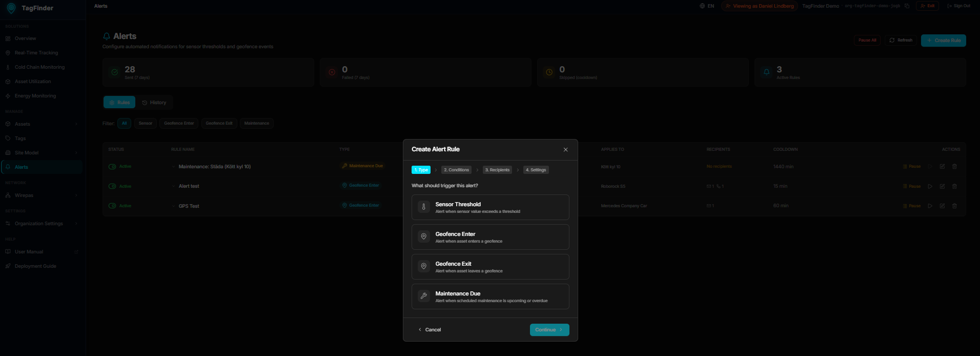Copy the organization ID with copy icon
Screen dimensions: 980x356
[907, 6]
